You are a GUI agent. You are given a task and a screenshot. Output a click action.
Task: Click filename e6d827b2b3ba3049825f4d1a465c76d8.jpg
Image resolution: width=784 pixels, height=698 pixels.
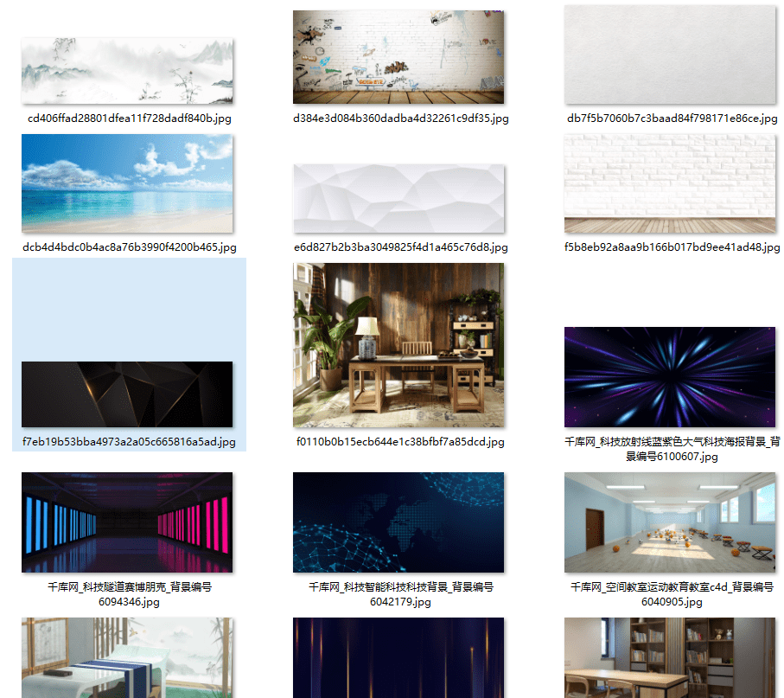(401, 247)
